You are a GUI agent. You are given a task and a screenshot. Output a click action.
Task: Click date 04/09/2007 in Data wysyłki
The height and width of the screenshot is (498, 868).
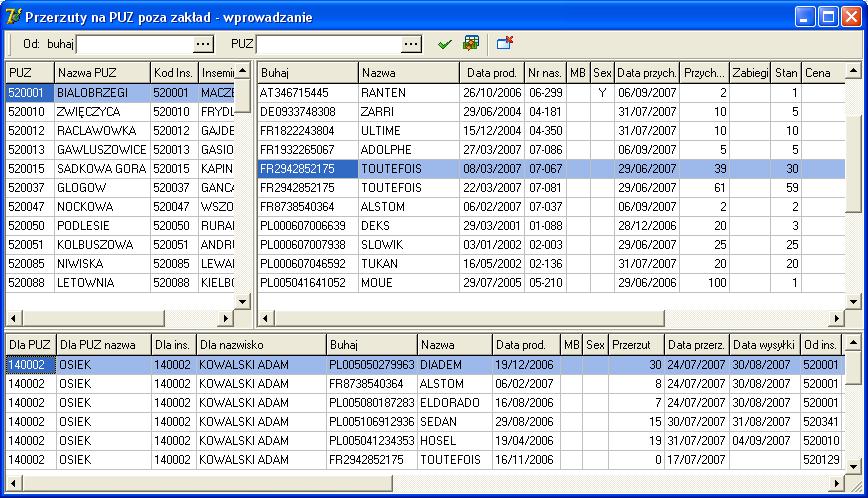pyautogui.click(x=761, y=440)
